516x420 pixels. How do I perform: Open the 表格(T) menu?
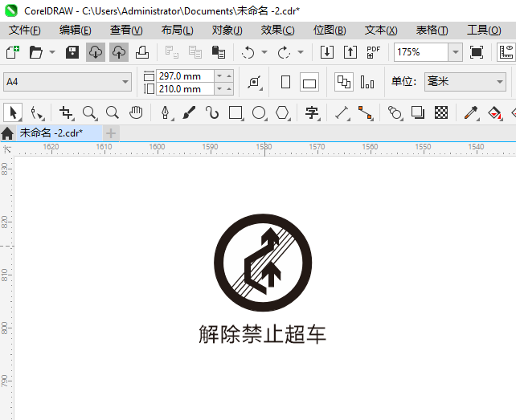432,31
